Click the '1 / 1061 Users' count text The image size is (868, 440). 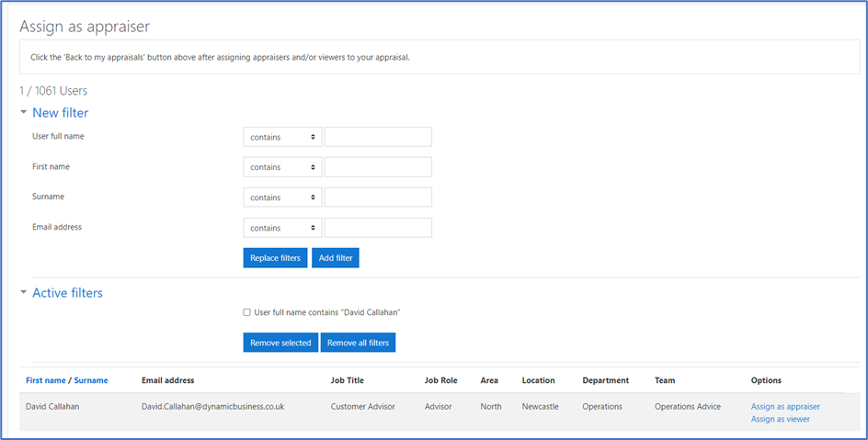pyautogui.click(x=53, y=91)
